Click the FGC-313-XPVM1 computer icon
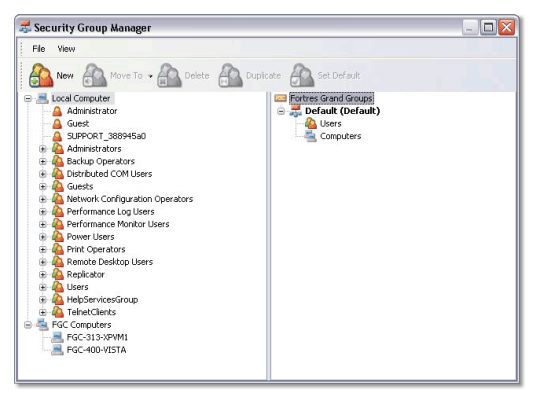Image resolution: width=540 pixels, height=404 pixels. coord(58,337)
